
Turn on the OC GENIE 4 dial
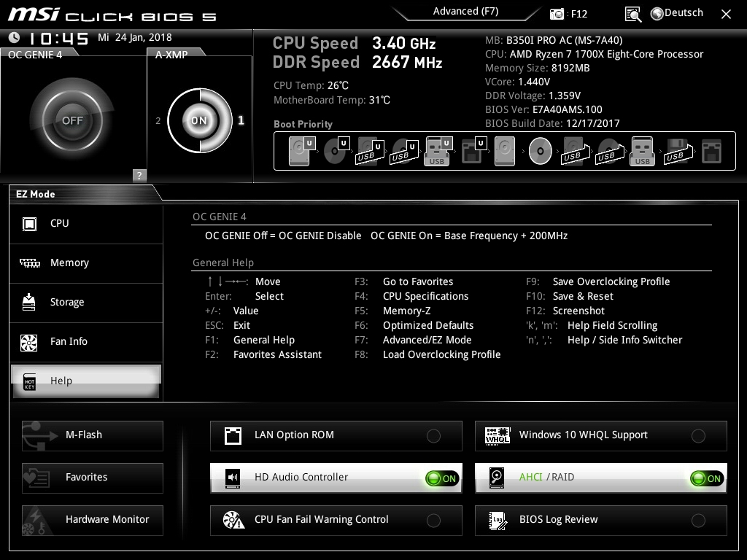point(72,120)
